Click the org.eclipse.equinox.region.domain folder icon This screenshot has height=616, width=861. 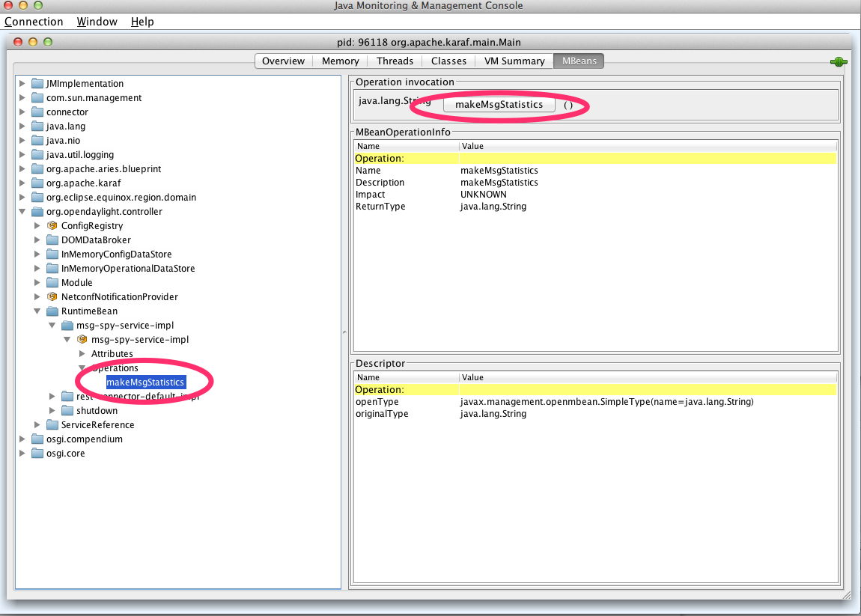tap(37, 198)
